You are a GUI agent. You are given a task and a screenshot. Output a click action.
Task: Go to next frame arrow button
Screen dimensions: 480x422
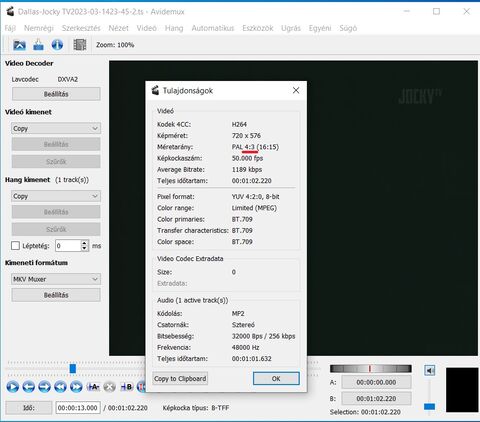pos(44,387)
